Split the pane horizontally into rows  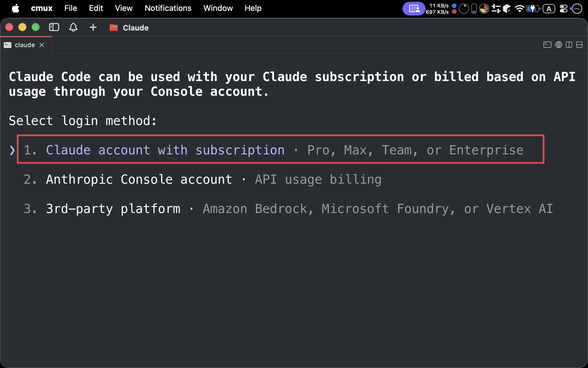coord(579,45)
